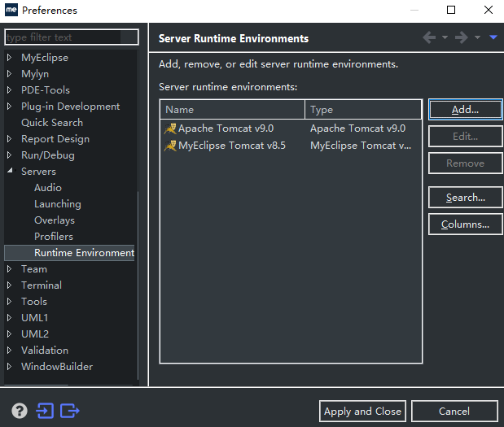The height and width of the screenshot is (427, 504).
Task: Click the tree's horizontal scrollbar
Action: coord(36,385)
